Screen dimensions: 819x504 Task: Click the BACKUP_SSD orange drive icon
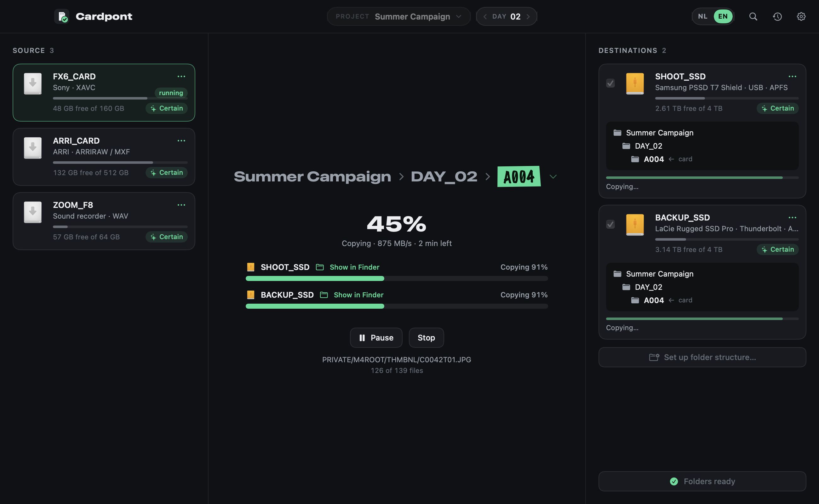(x=635, y=225)
